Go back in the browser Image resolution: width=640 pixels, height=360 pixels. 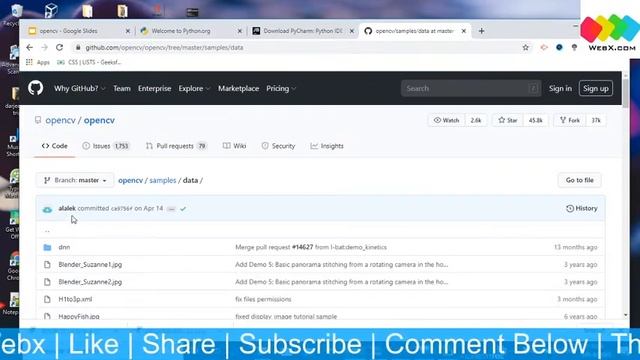29,47
